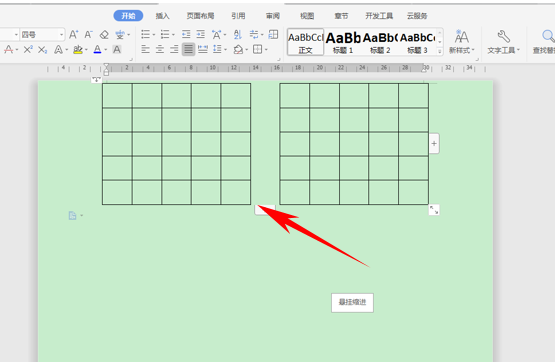Screen dimensions: 555x362
Task: Toggle justified alignment
Action: tap(188, 49)
